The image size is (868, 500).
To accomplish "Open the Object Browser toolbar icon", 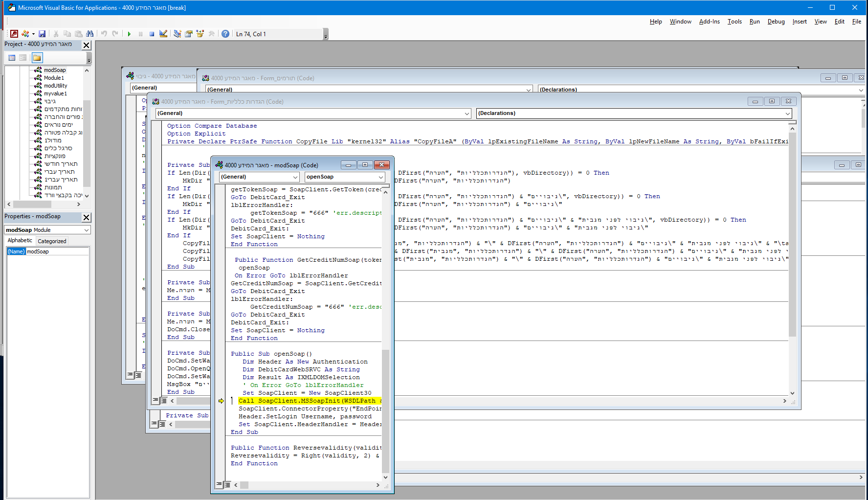I will tap(200, 34).
